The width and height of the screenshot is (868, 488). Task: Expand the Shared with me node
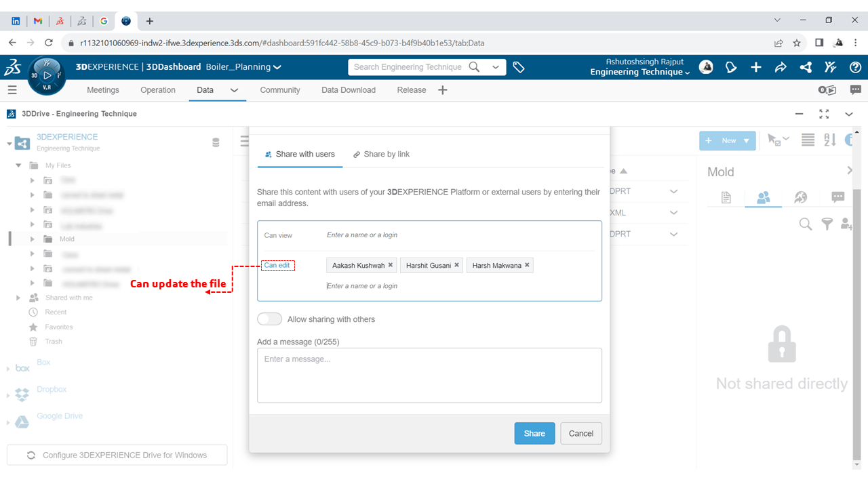click(x=18, y=298)
